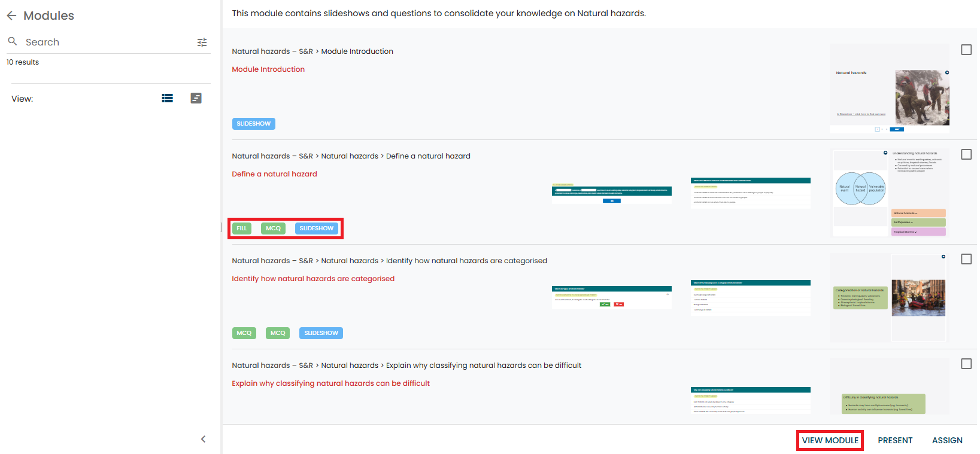Switch to list view icon

click(x=167, y=99)
